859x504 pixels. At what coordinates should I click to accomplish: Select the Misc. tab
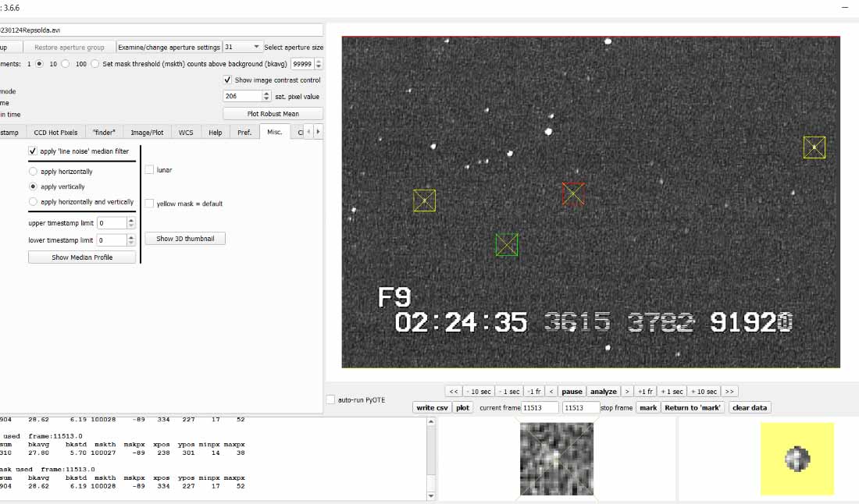pyautogui.click(x=274, y=132)
